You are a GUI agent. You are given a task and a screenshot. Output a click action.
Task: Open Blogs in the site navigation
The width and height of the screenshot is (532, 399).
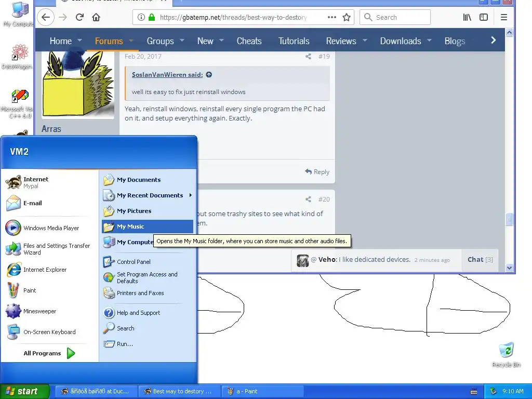pyautogui.click(x=455, y=41)
